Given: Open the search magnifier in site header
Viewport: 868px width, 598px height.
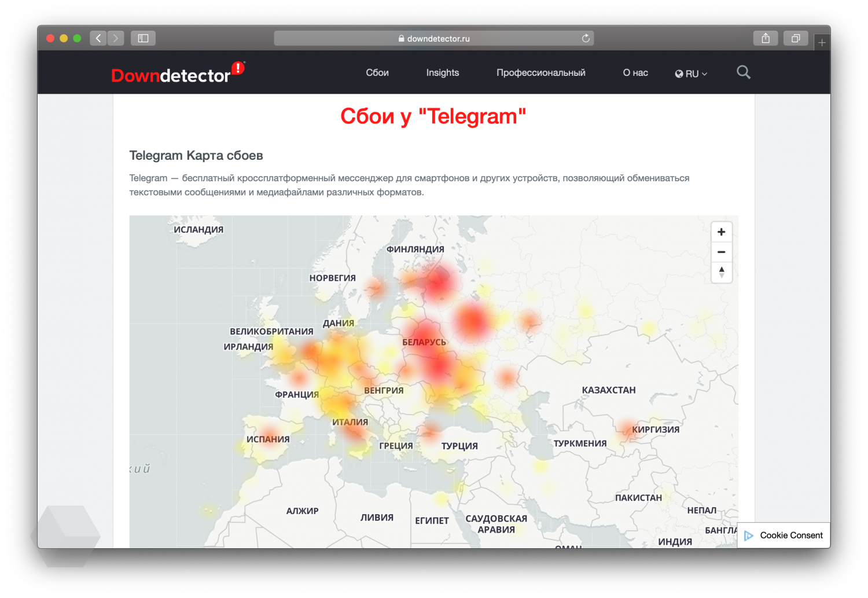Looking at the screenshot, I should point(744,72).
